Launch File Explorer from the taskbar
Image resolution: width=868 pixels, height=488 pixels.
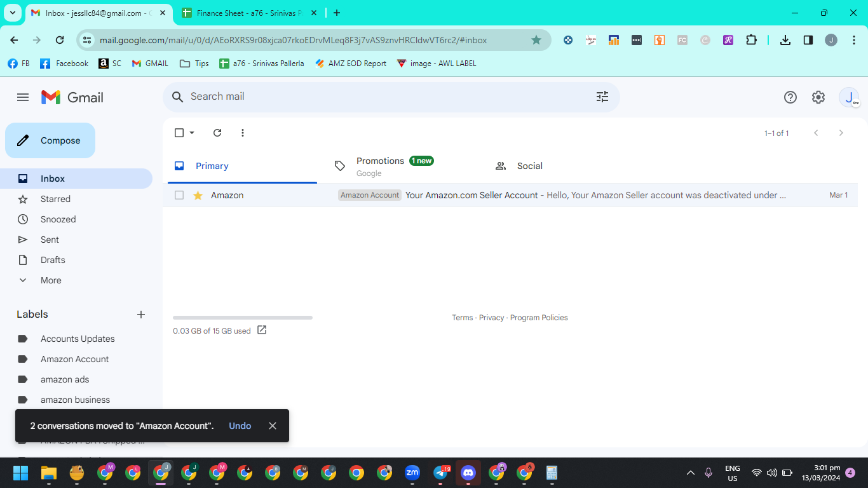point(49,473)
